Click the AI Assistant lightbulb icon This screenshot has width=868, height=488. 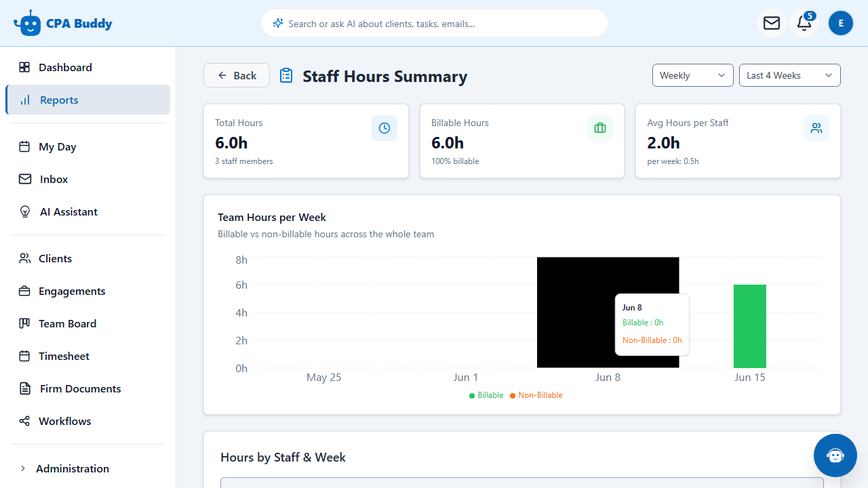click(x=25, y=211)
